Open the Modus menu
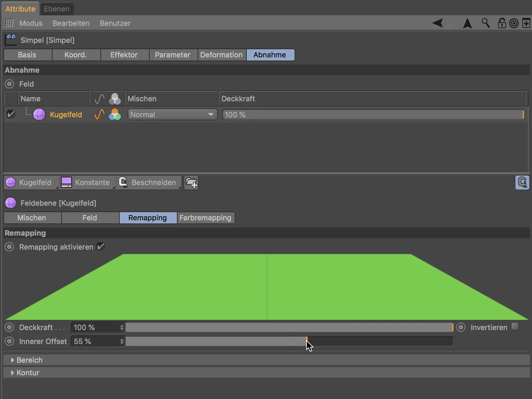This screenshot has height=399, width=532. click(31, 23)
